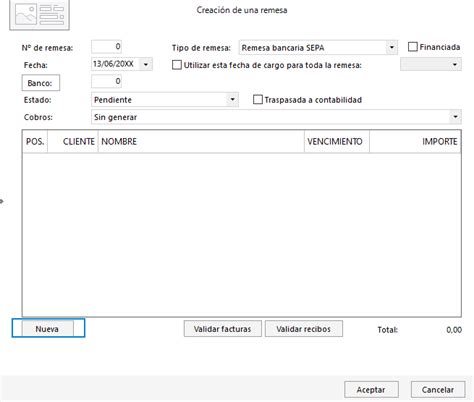
Task: Confirm with the Aceptar button
Action: 371,390
